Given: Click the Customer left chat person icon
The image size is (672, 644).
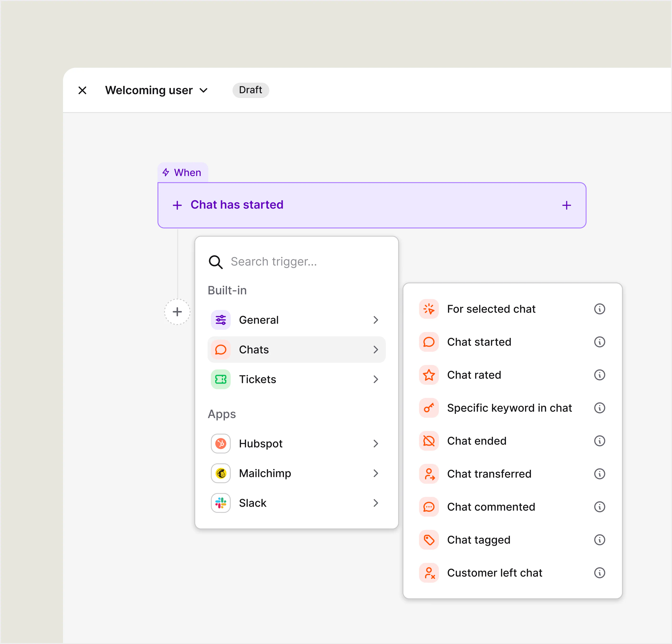Looking at the screenshot, I should (x=429, y=573).
